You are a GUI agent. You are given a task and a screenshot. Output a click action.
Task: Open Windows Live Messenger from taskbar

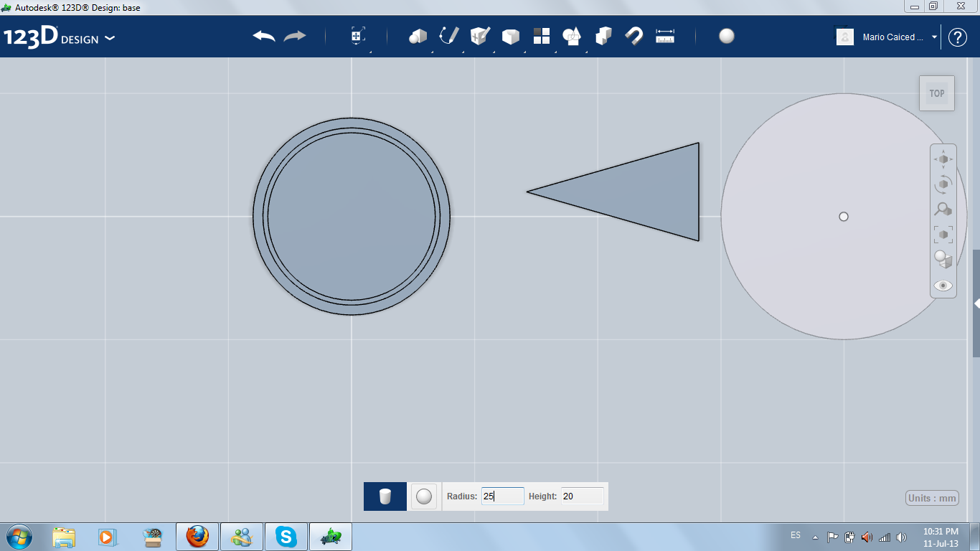(242, 537)
